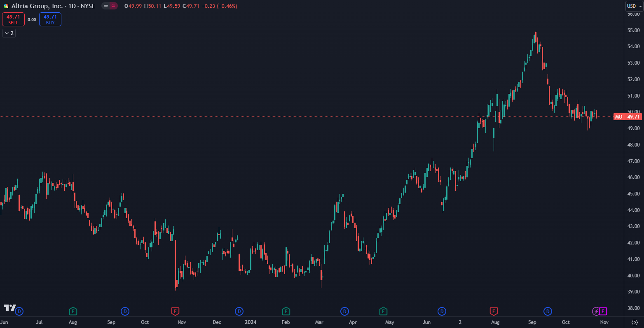Click the 49.00 price axis label
The height and width of the screenshot is (328, 644).
coord(633,128)
